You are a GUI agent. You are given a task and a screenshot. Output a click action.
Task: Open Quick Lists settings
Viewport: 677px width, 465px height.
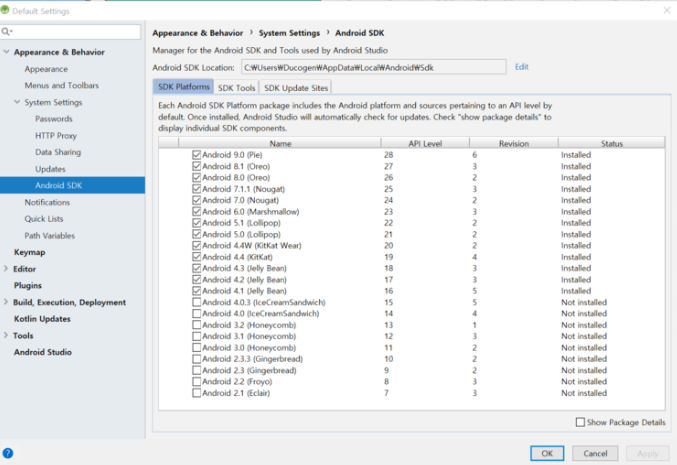tap(44, 219)
